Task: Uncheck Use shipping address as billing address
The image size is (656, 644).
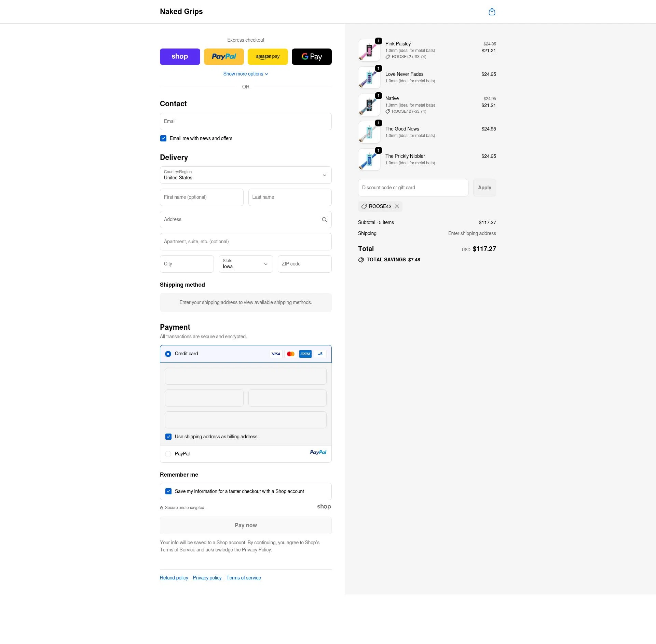Action: click(x=168, y=437)
